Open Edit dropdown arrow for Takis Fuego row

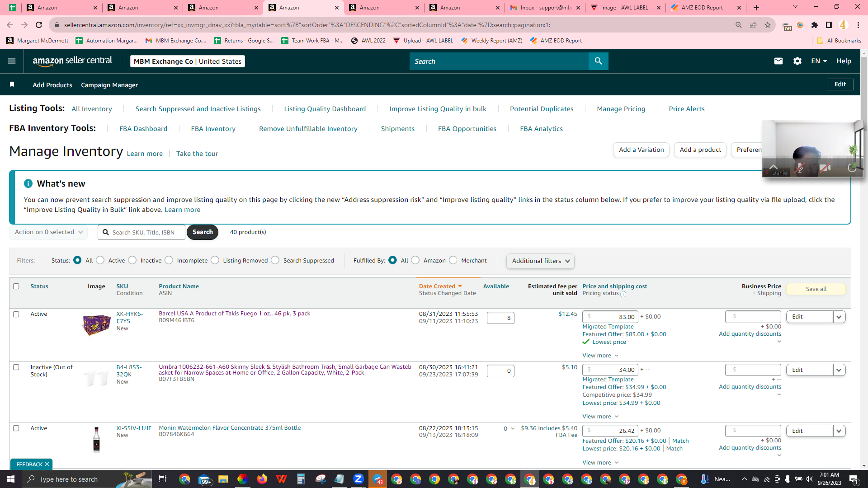point(839,317)
